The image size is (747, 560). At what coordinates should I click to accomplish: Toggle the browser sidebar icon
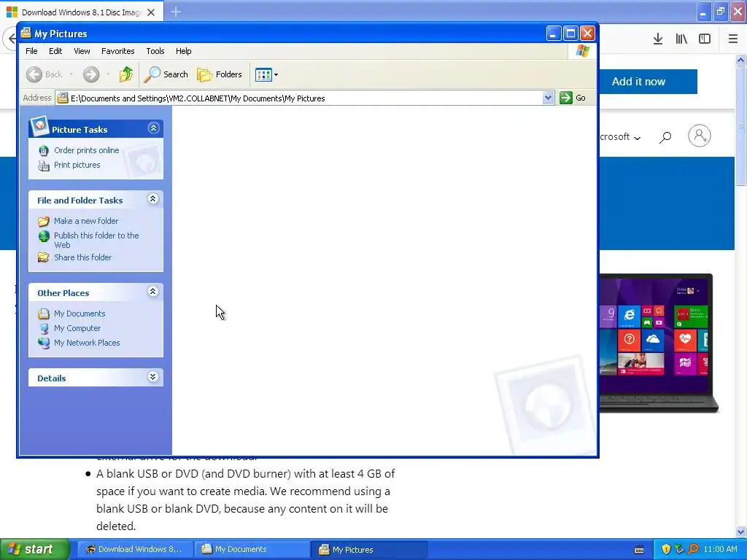705,39
